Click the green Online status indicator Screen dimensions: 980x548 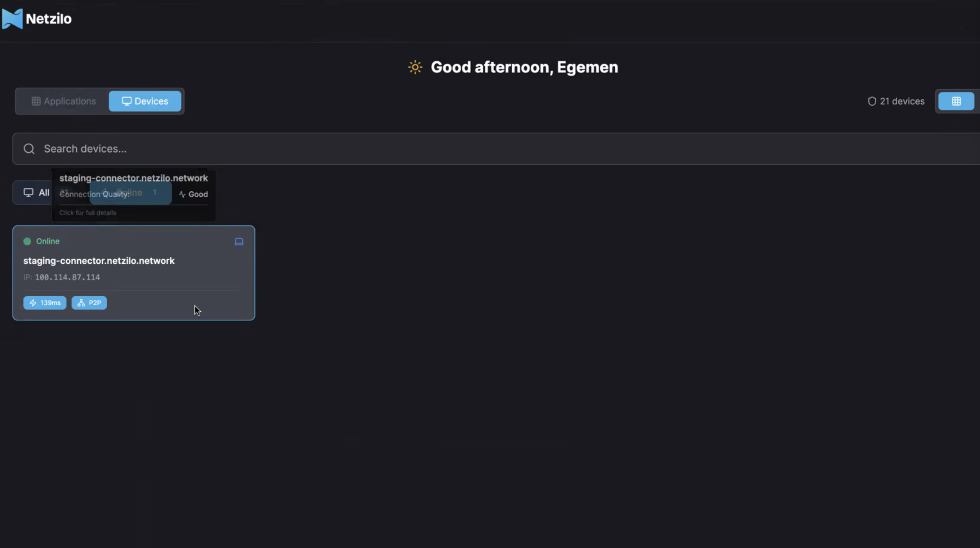point(27,241)
